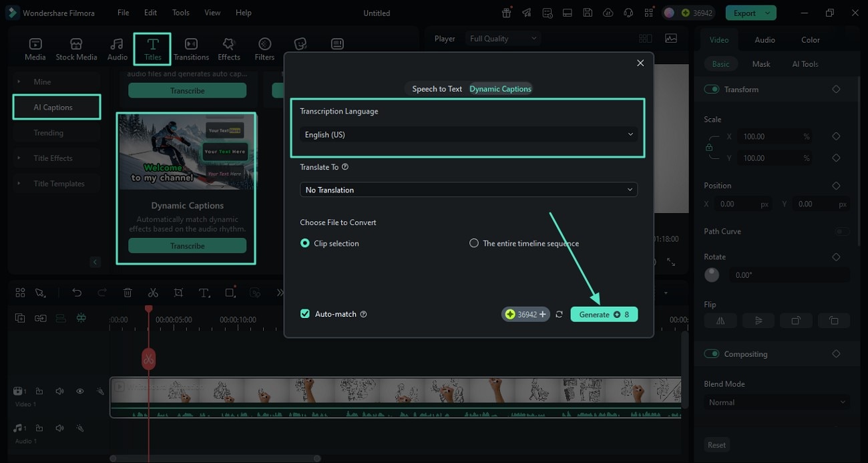Image resolution: width=868 pixels, height=463 pixels.
Task: Click the delete trash icon in timeline toolbar
Action: tap(128, 293)
